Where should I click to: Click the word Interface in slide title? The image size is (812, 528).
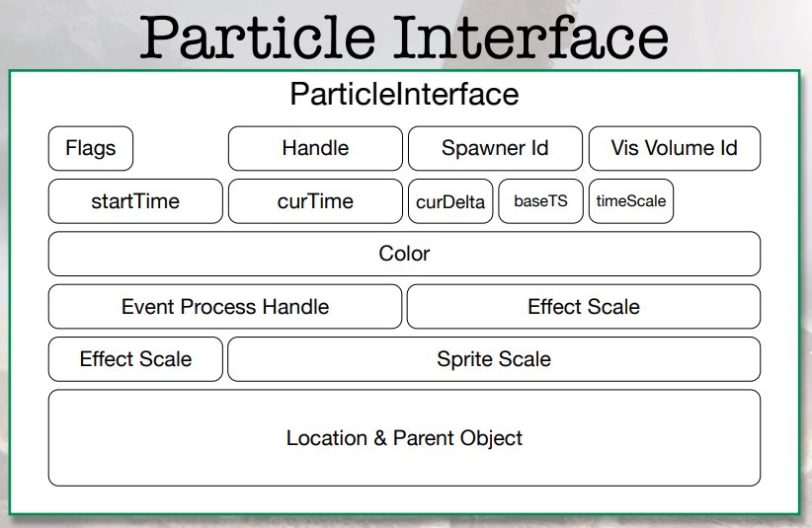[531, 38]
